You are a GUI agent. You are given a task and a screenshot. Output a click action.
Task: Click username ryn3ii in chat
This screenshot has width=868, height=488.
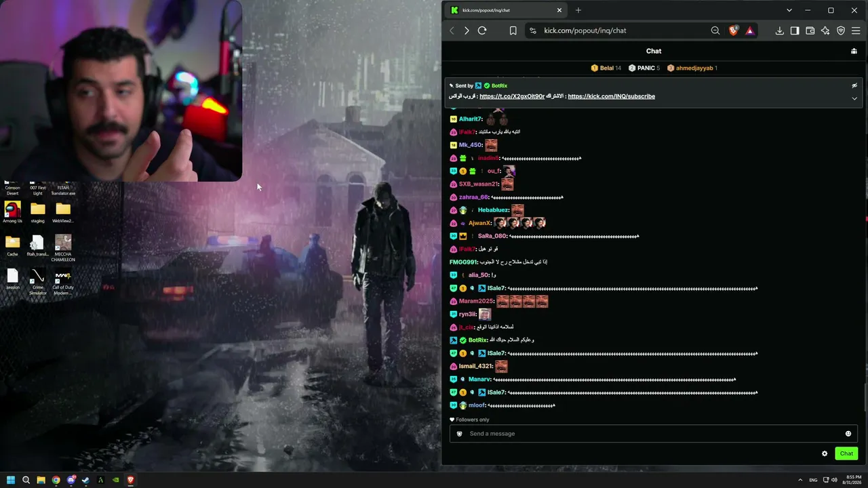click(x=467, y=314)
